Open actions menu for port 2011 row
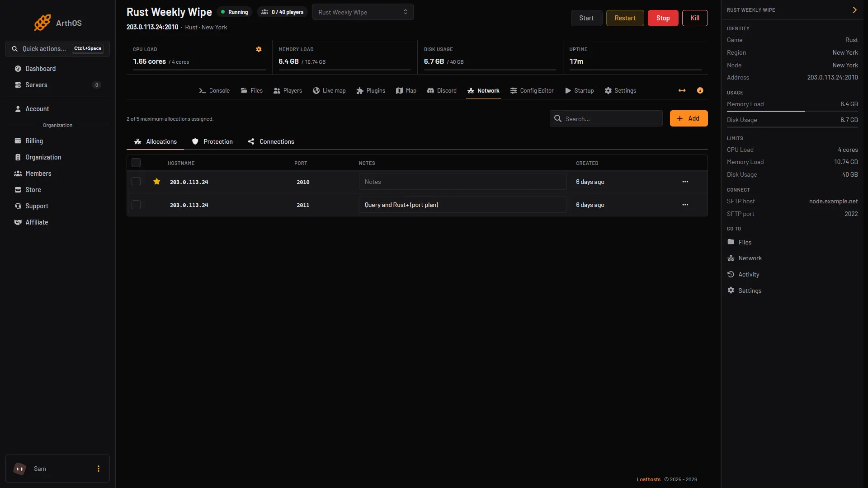The height and width of the screenshot is (488, 868). (685, 205)
